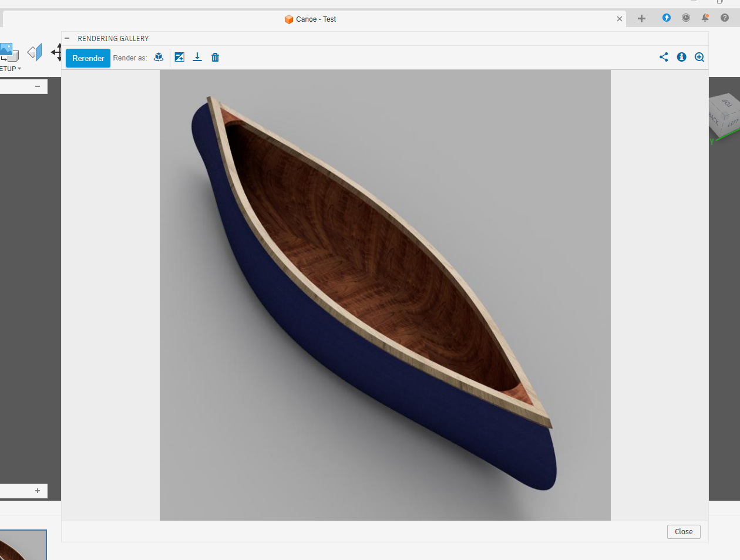This screenshot has width=740, height=560.
Task: Open the Help menu icon
Action: [724, 18]
